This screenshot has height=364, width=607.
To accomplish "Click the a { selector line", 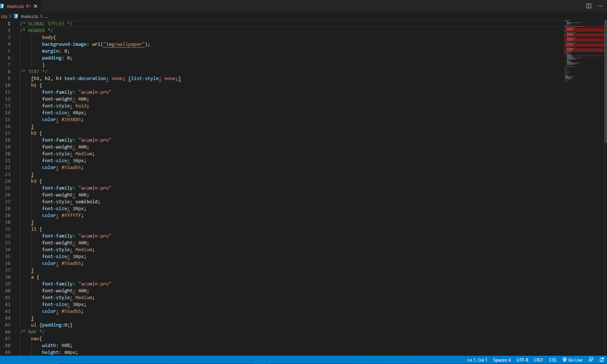I will tap(35, 277).
